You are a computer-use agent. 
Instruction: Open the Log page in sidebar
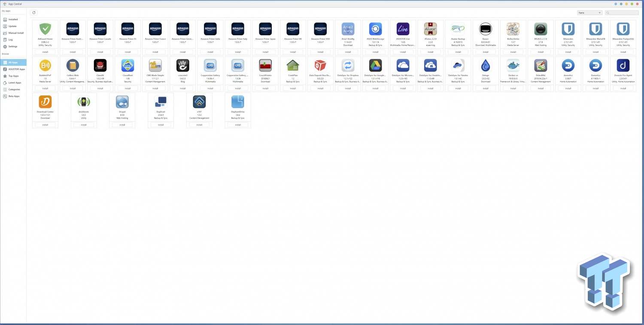click(13, 40)
